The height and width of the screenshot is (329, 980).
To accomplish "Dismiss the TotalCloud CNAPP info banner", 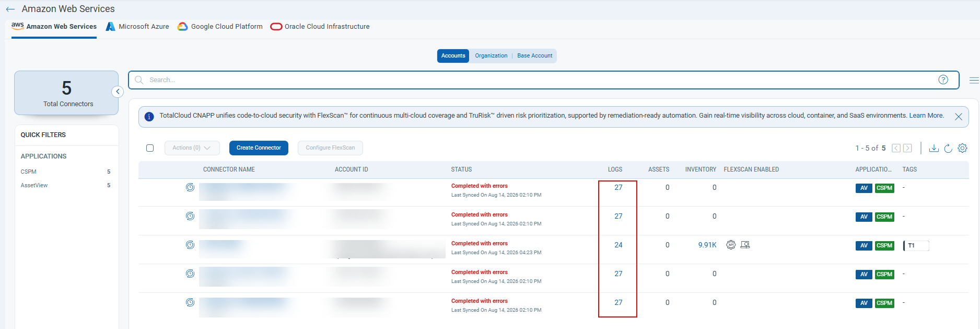I will point(958,117).
